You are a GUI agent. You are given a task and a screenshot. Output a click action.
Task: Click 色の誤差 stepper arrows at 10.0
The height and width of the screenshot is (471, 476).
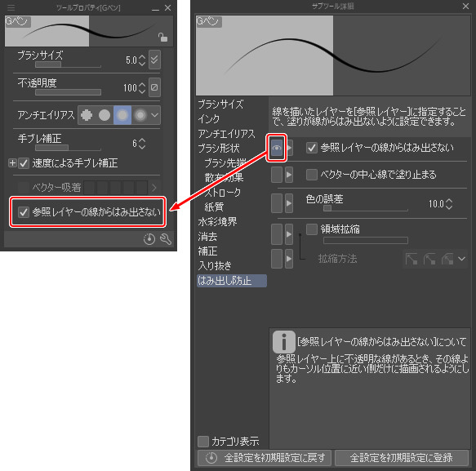pyautogui.click(x=449, y=204)
